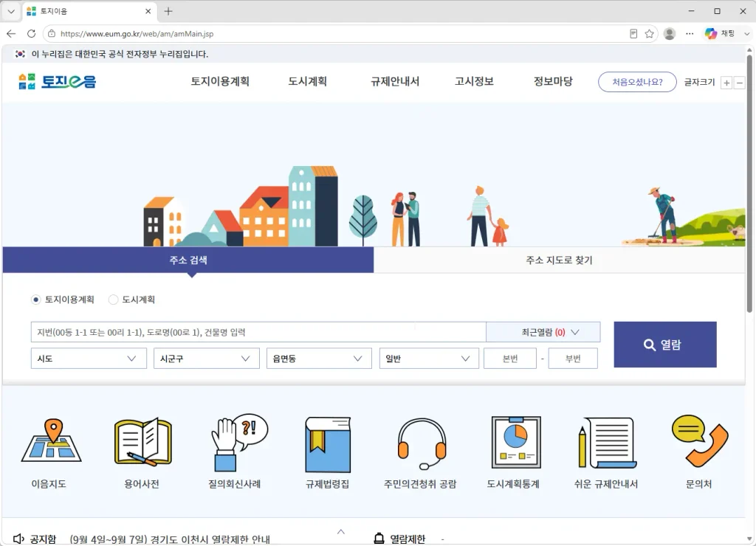Increase font size with plus button
756x546 pixels.
point(726,83)
